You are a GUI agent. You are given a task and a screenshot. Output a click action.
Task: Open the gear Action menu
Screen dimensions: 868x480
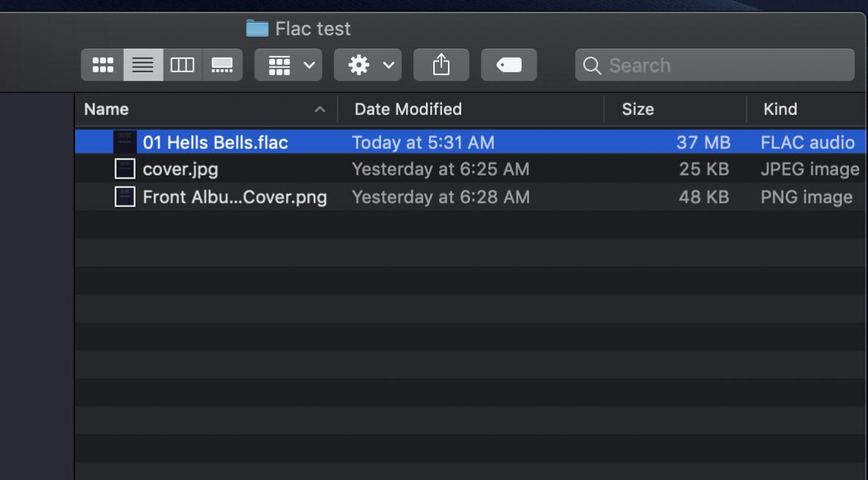[368, 66]
